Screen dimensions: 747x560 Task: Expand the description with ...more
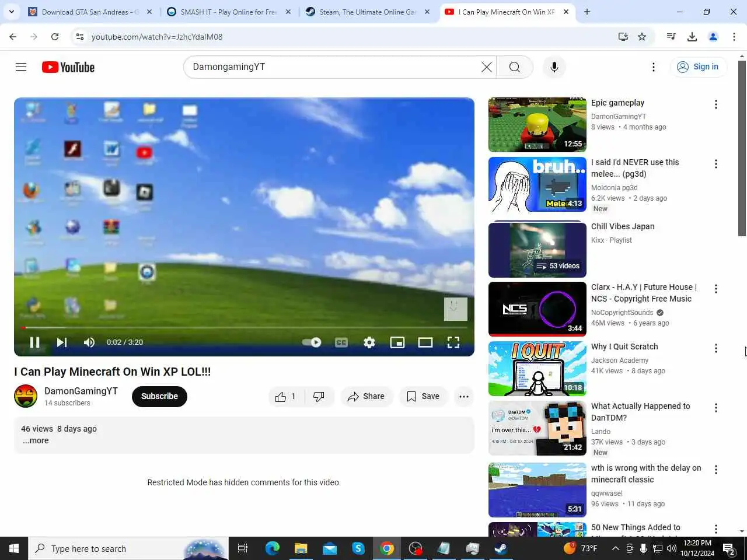pyautogui.click(x=36, y=441)
